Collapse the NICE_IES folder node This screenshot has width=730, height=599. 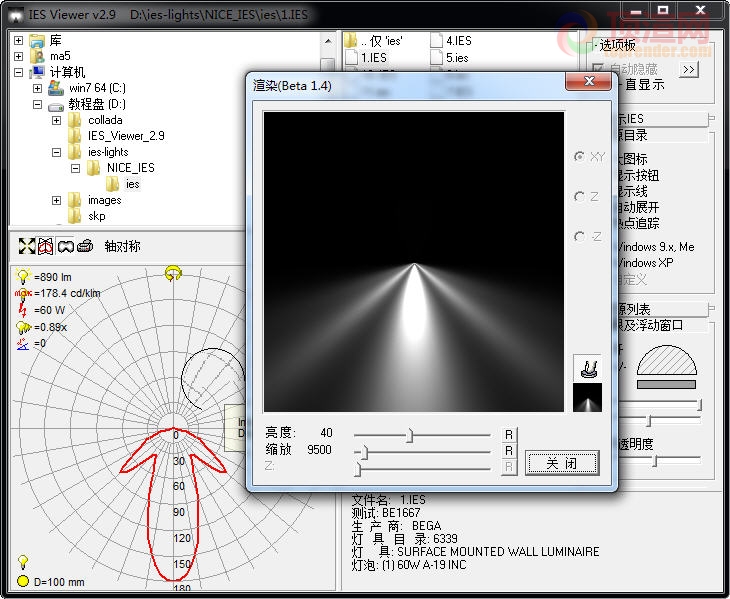75,168
